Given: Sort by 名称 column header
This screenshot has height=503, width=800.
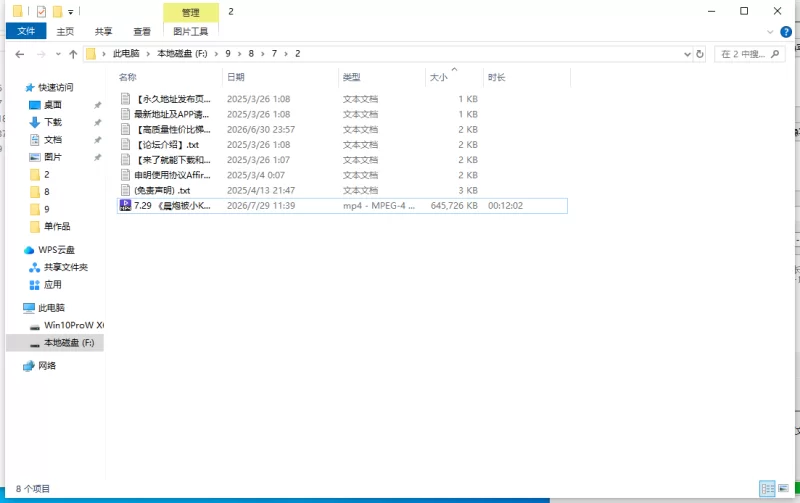Looking at the screenshot, I should [128, 77].
